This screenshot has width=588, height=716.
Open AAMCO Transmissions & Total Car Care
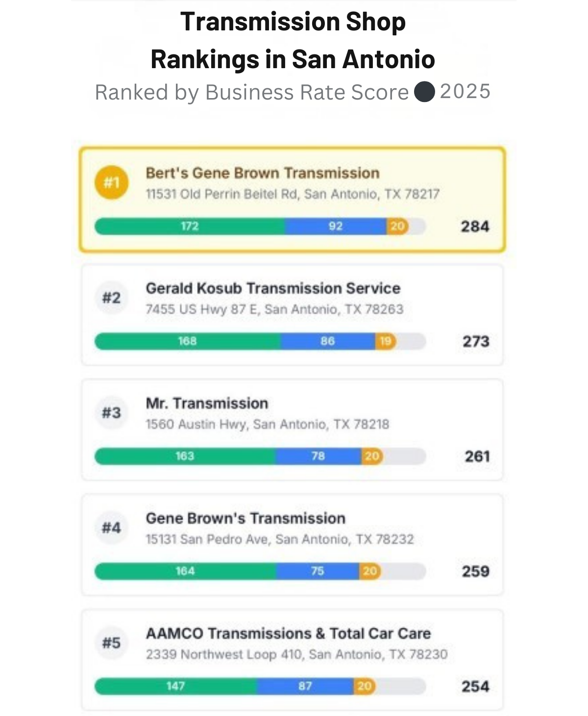pos(288,634)
